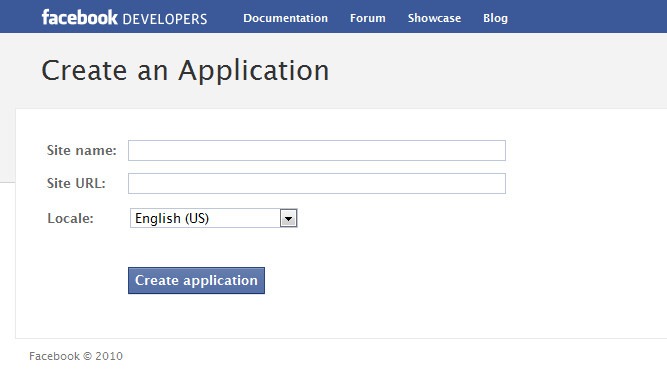Click the 'Locale:' label text
Viewport: 667px width, 374px height.
click(x=70, y=218)
